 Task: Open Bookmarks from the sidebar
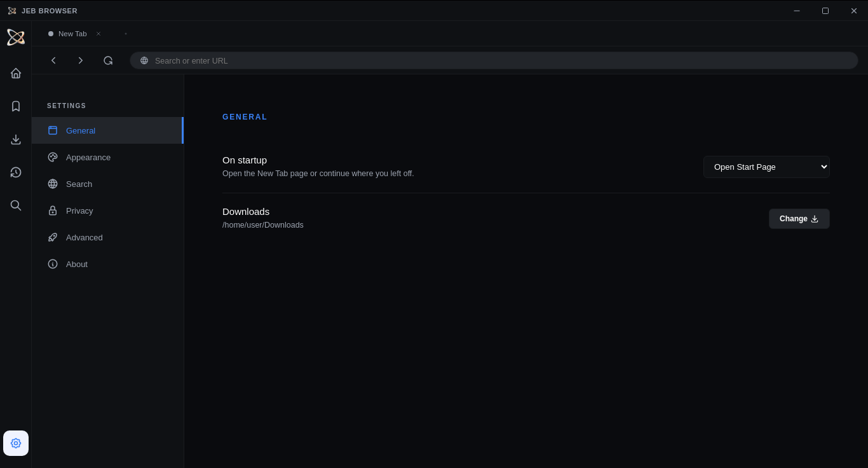15,106
